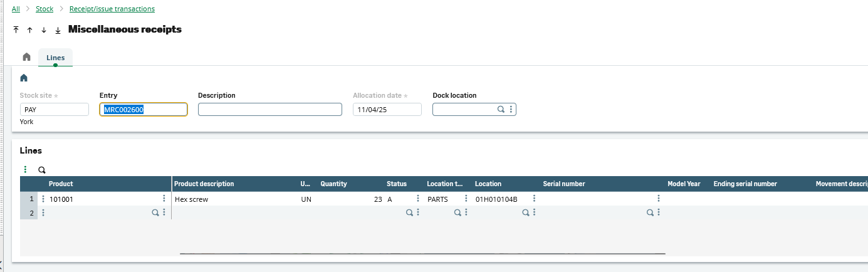The height and width of the screenshot is (272, 868).
Task: Click the home icon tab
Action: click(x=26, y=57)
